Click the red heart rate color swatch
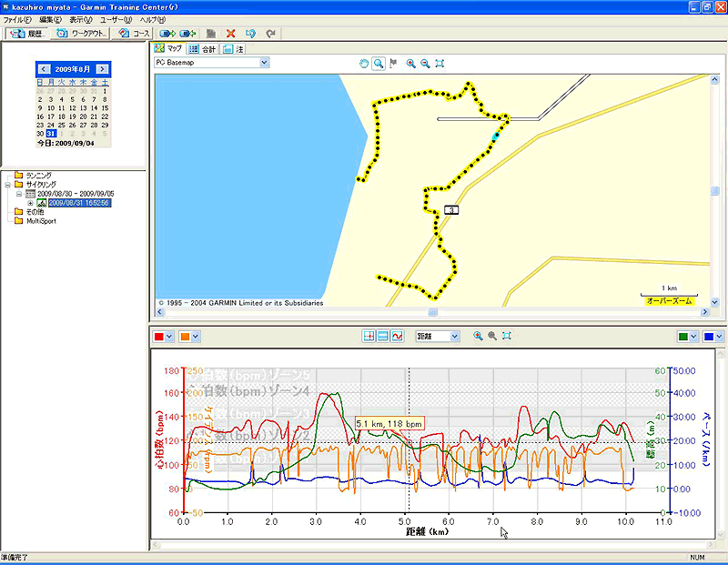Viewport: 728px width, 565px height. (x=158, y=337)
